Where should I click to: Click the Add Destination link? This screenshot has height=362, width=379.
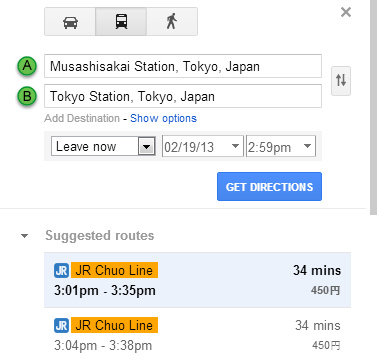coord(82,118)
